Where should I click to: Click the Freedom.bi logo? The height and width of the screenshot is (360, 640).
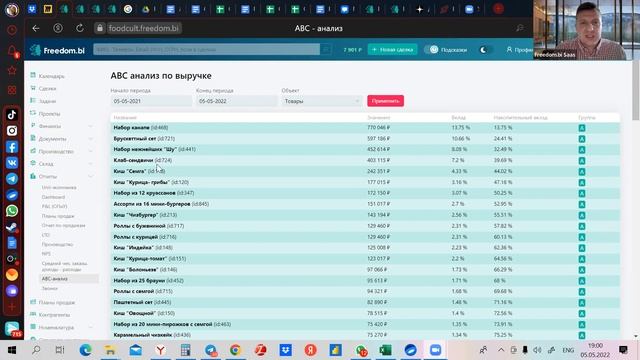58,50
